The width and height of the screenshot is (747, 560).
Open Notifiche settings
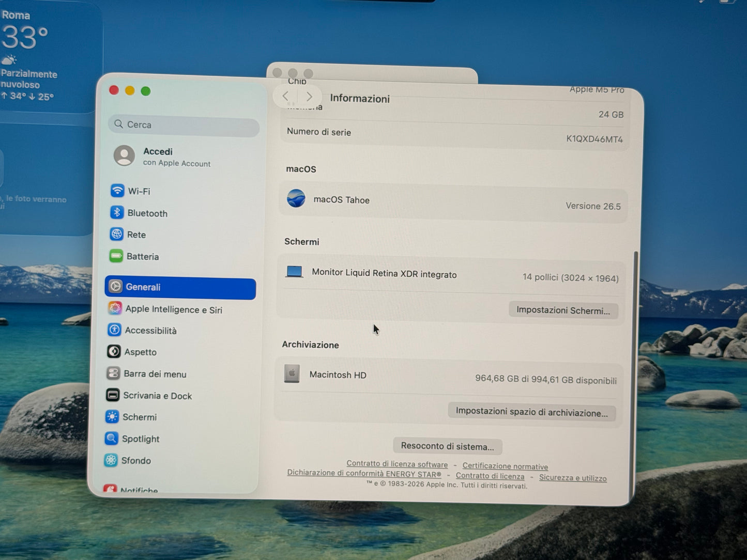[x=131, y=489]
